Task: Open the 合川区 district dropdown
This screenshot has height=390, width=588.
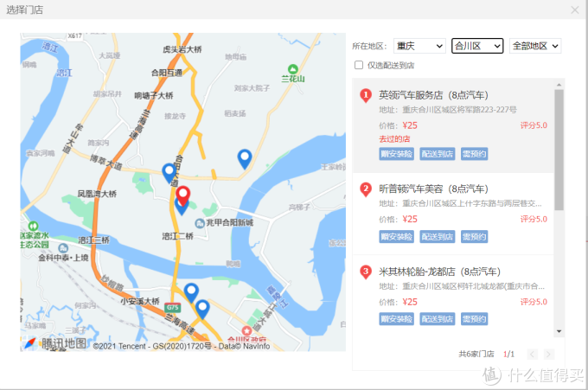Action: (x=477, y=46)
